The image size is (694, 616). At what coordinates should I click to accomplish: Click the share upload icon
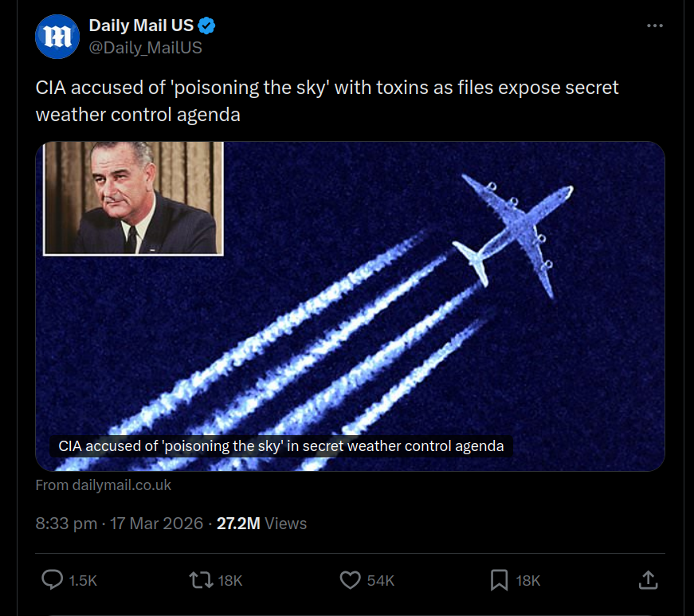[649, 580]
